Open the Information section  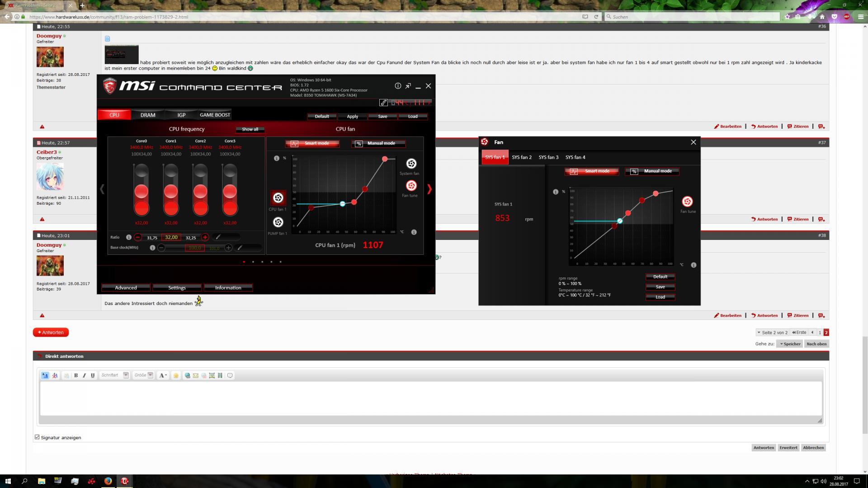click(228, 288)
